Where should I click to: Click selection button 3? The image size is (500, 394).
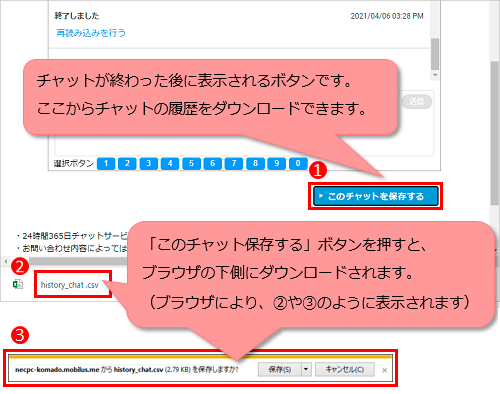click(149, 163)
